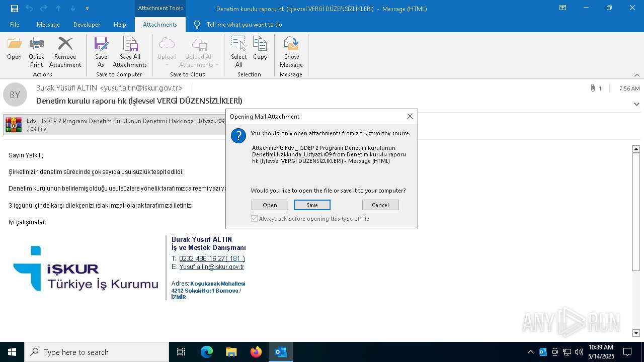
Task: Click Cancel in the attachment dialog
Action: coord(380,205)
